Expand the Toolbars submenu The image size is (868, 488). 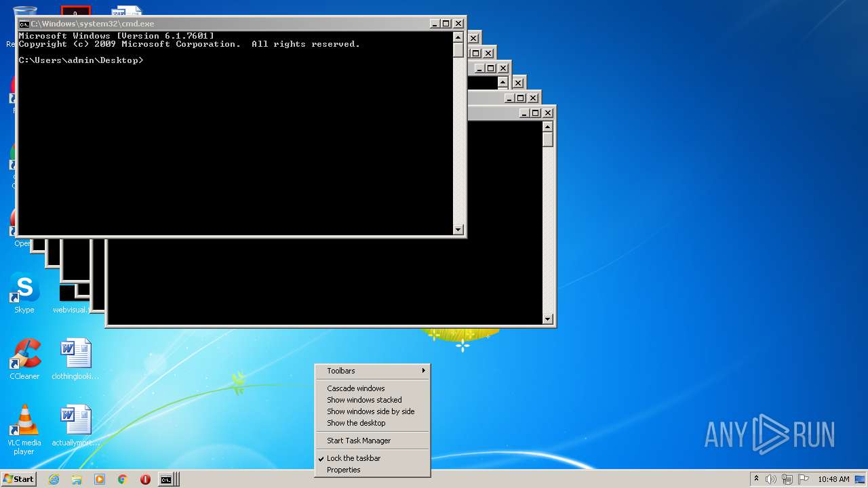373,371
